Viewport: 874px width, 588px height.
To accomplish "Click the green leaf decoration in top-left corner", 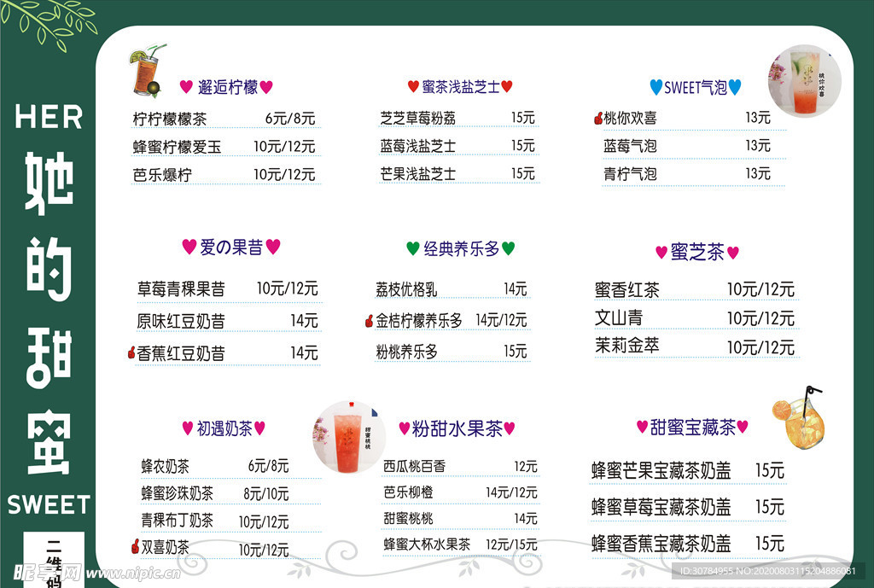I will click(47, 21).
